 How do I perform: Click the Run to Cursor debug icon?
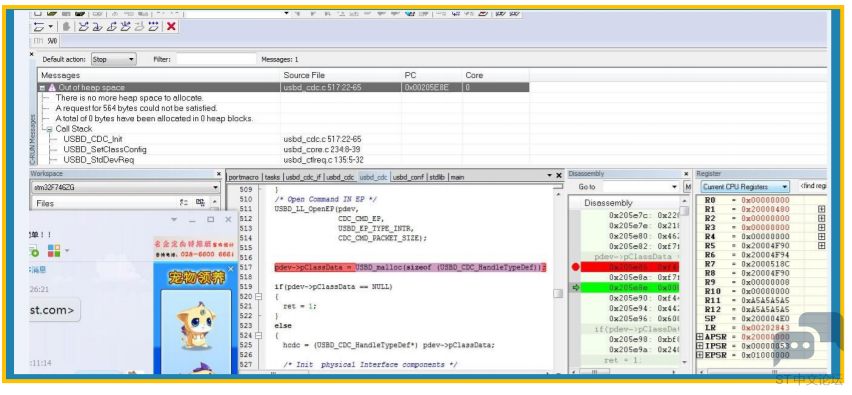pos(140,26)
